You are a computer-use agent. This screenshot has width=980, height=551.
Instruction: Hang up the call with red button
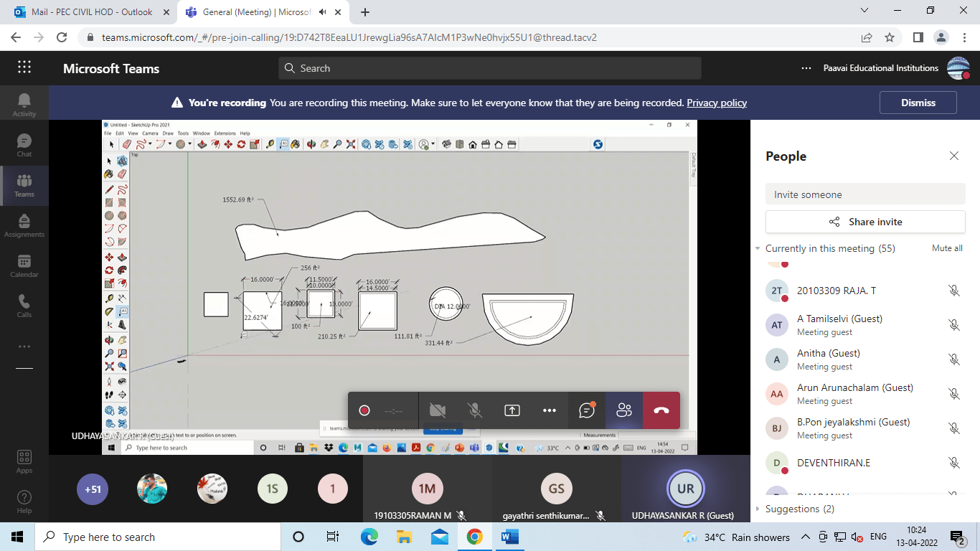pyautogui.click(x=661, y=410)
